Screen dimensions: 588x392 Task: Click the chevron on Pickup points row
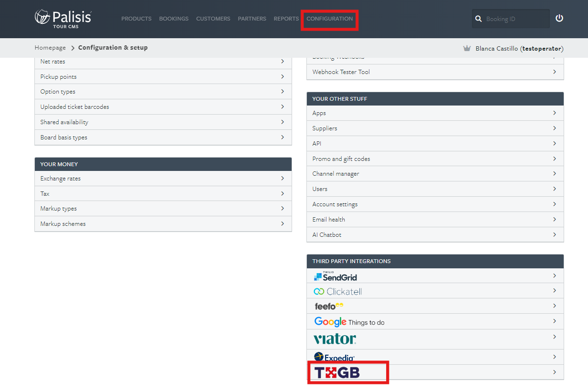click(283, 76)
